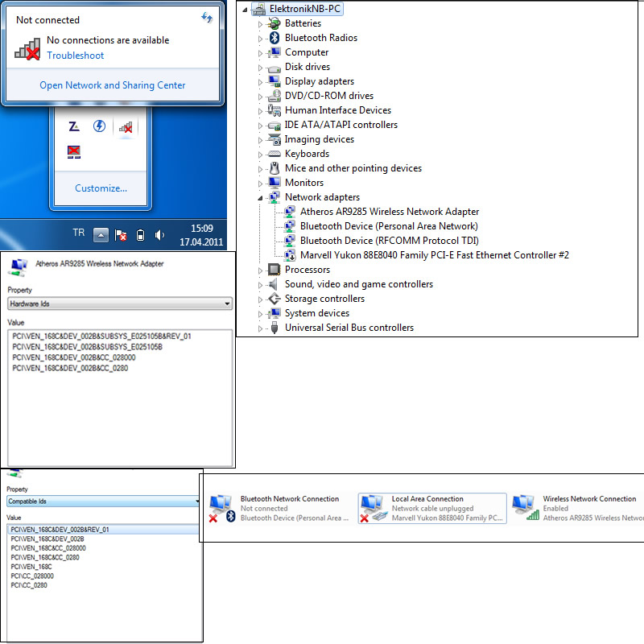Image resolution: width=644 pixels, height=644 pixels.
Task: Click the Action Center flag icon
Action: (120, 235)
